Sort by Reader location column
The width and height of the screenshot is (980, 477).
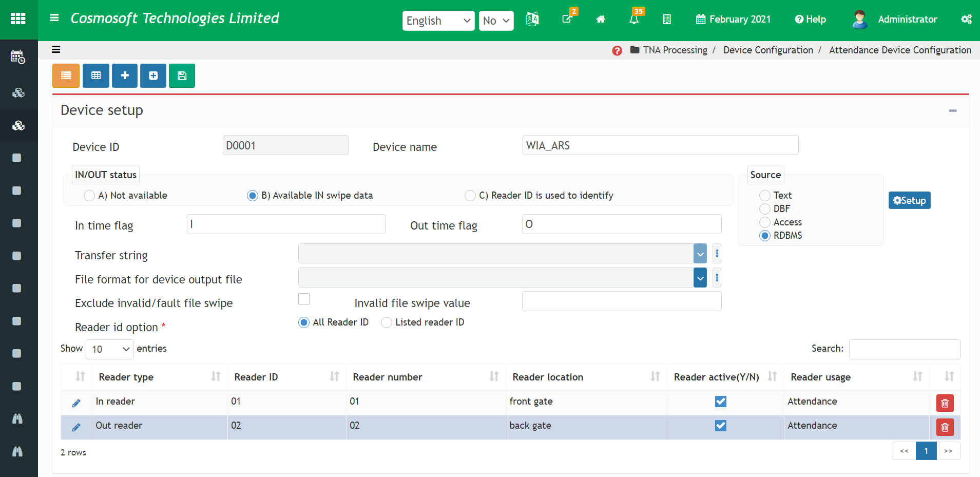click(586, 377)
